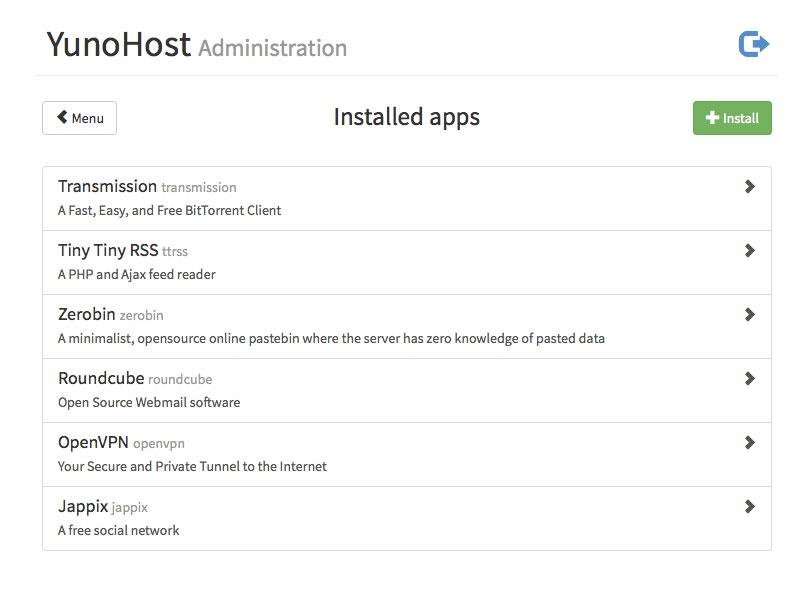Click the OpenVPN row arrow icon
This screenshot has width=811, height=599.
(x=749, y=443)
